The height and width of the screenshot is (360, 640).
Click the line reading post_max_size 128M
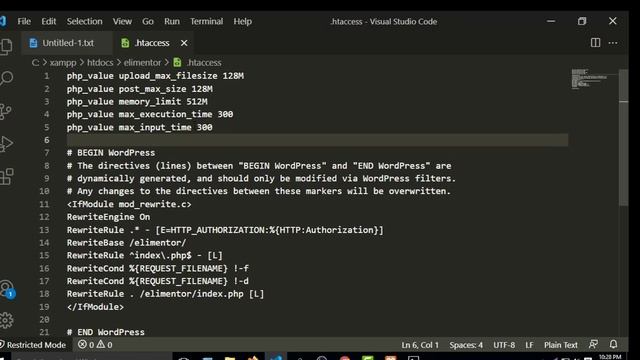[x=140, y=89]
